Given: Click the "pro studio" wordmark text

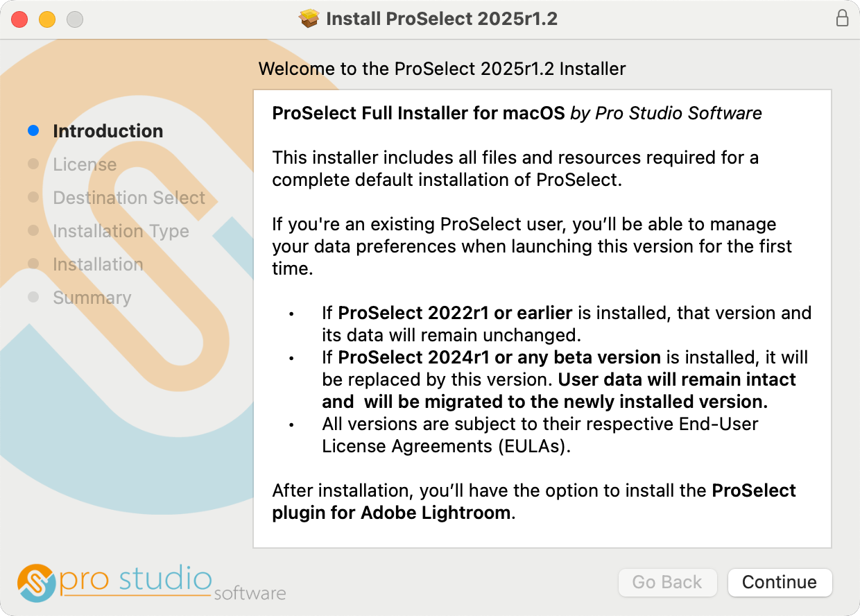Looking at the screenshot, I should point(135,580).
